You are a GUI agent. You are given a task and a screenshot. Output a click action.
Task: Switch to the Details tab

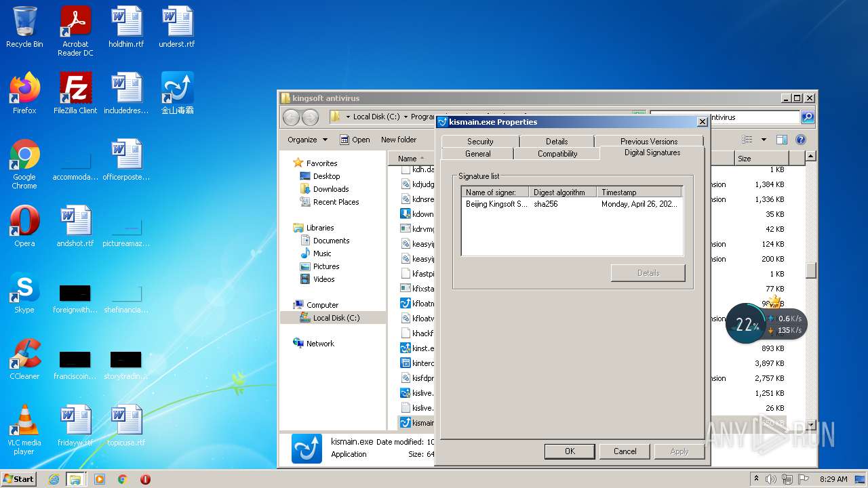click(x=557, y=141)
